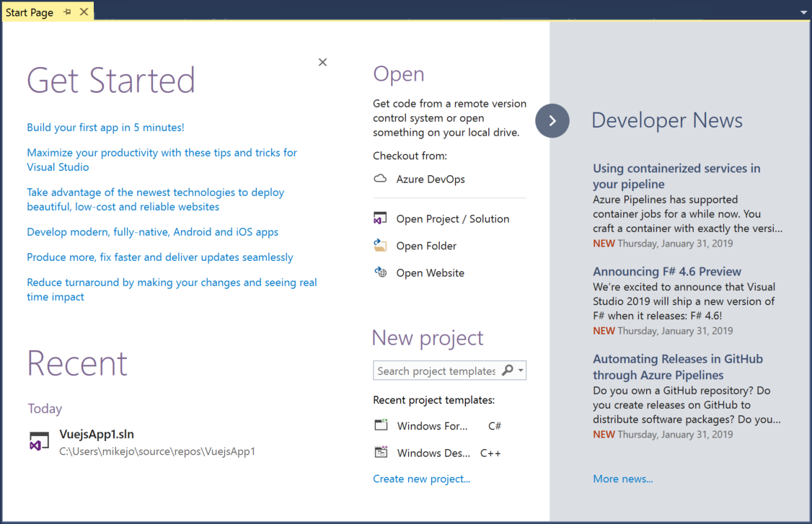Collapse the Developer News panel with arrow button
Screen dimensions: 812x524
point(552,120)
